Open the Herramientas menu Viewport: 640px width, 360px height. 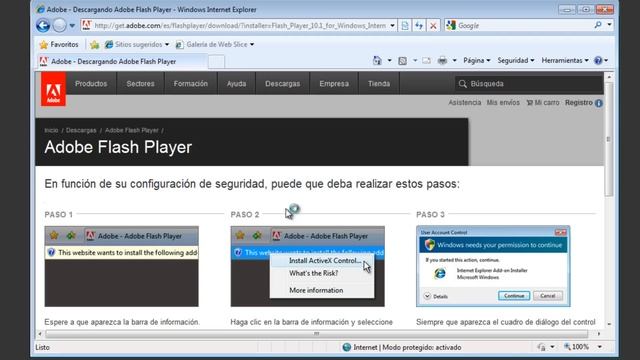point(565,60)
